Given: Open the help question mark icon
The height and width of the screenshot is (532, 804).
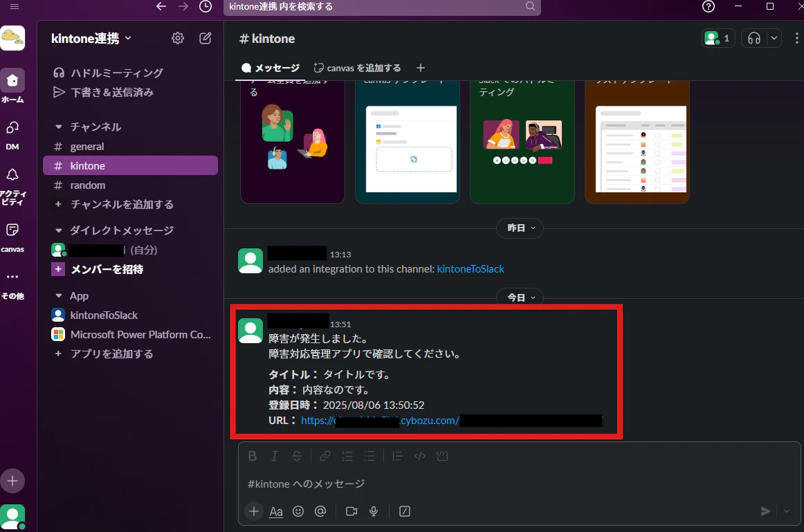Looking at the screenshot, I should [709, 6].
